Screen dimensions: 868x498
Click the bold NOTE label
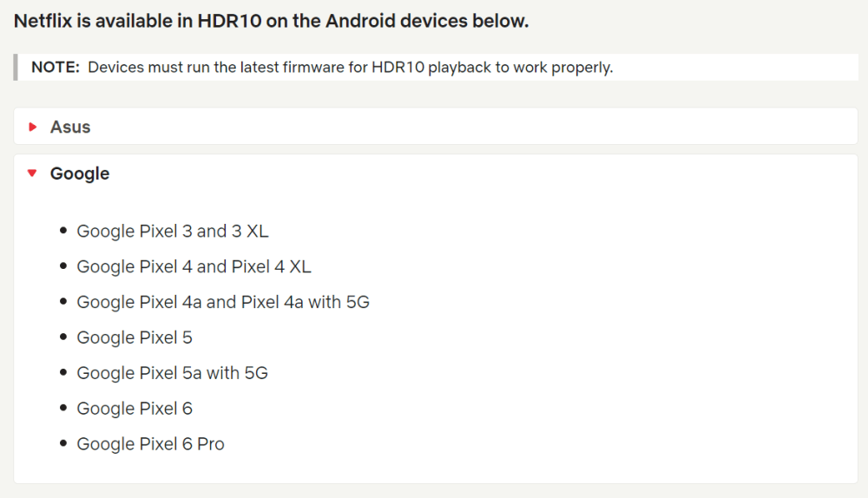[56, 68]
